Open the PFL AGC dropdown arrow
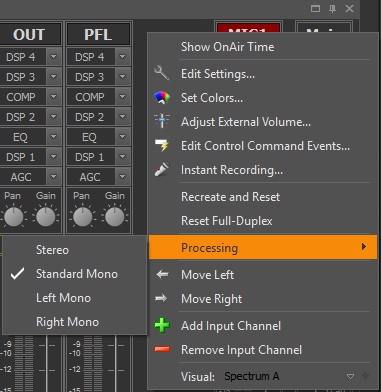 [123, 177]
